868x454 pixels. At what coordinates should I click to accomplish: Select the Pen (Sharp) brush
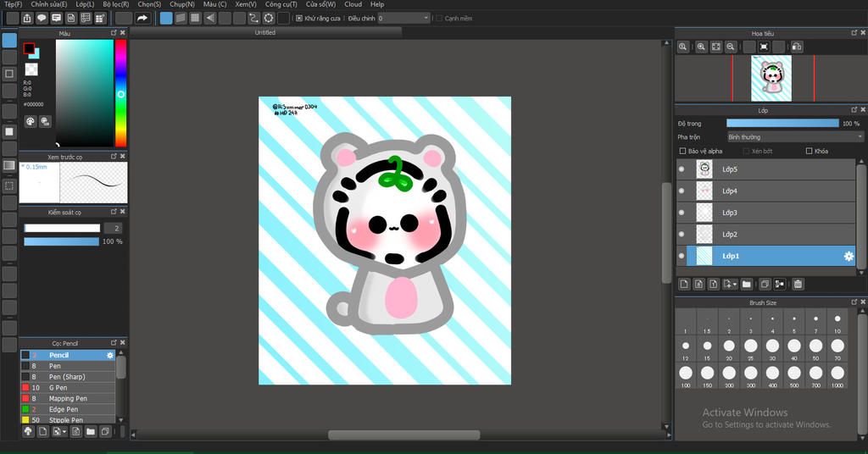(68, 377)
